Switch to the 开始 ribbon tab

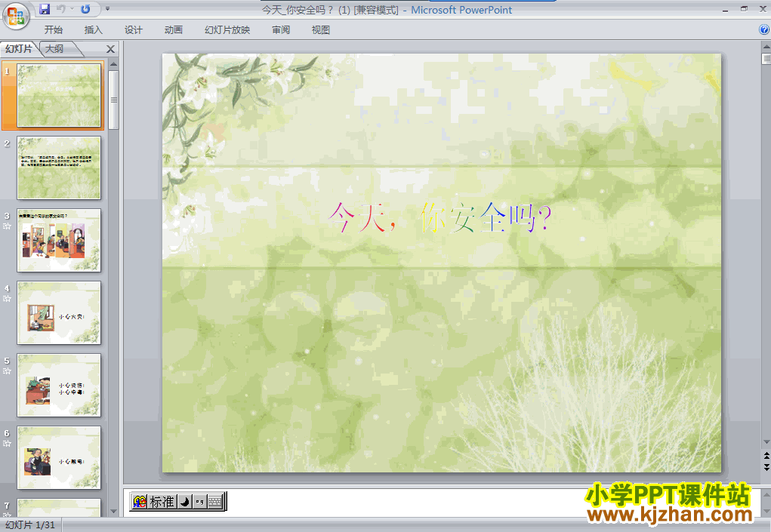click(x=53, y=30)
